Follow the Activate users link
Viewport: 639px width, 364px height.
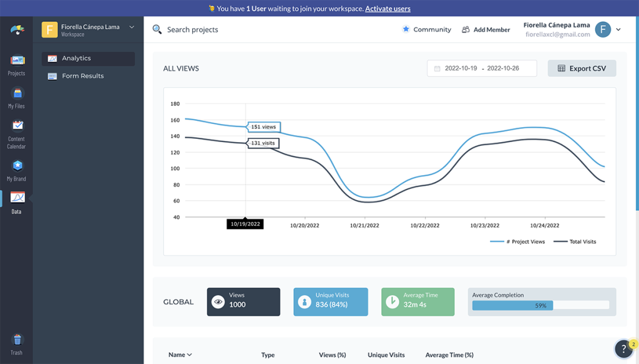(x=388, y=8)
